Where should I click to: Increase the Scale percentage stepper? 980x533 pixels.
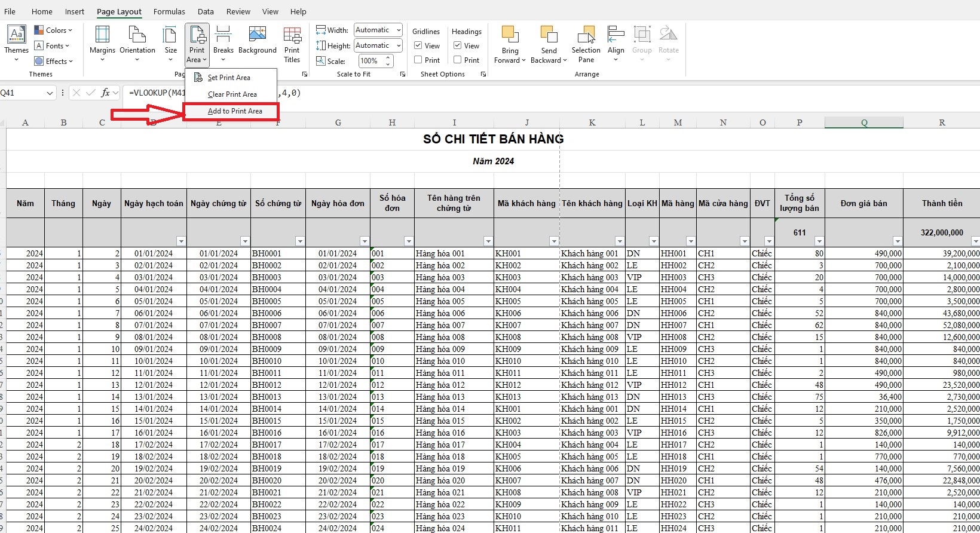pyautogui.click(x=388, y=58)
